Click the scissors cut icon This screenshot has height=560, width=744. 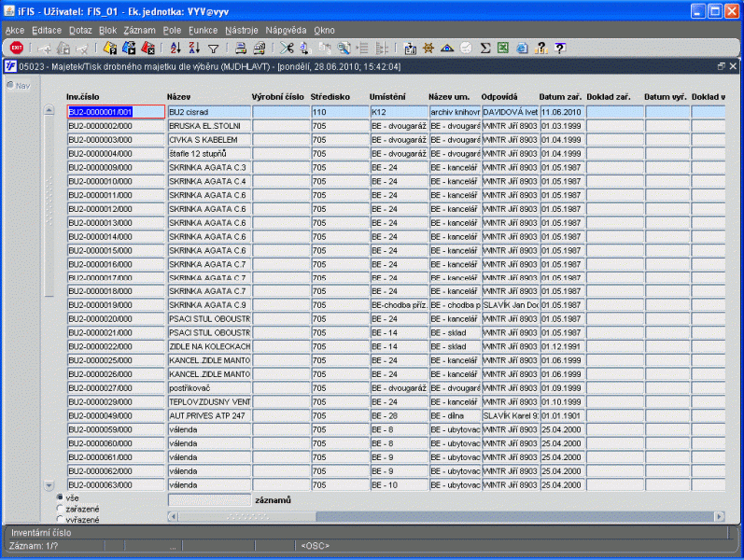[287, 48]
